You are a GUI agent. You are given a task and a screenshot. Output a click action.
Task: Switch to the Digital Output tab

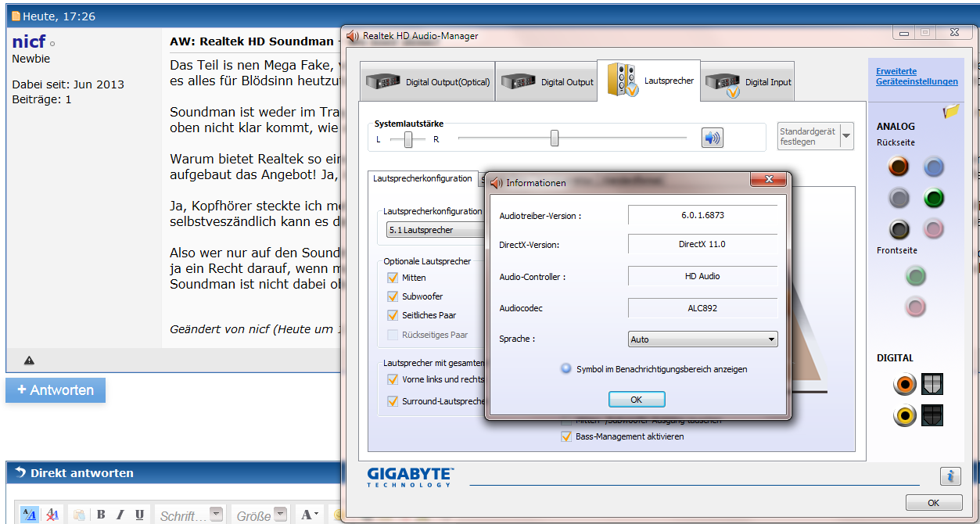coord(545,81)
